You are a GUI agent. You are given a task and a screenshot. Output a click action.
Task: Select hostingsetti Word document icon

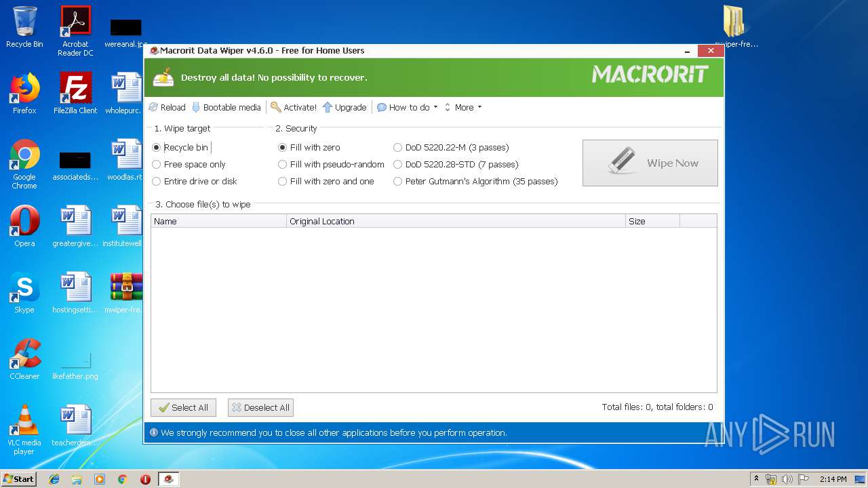pos(75,293)
